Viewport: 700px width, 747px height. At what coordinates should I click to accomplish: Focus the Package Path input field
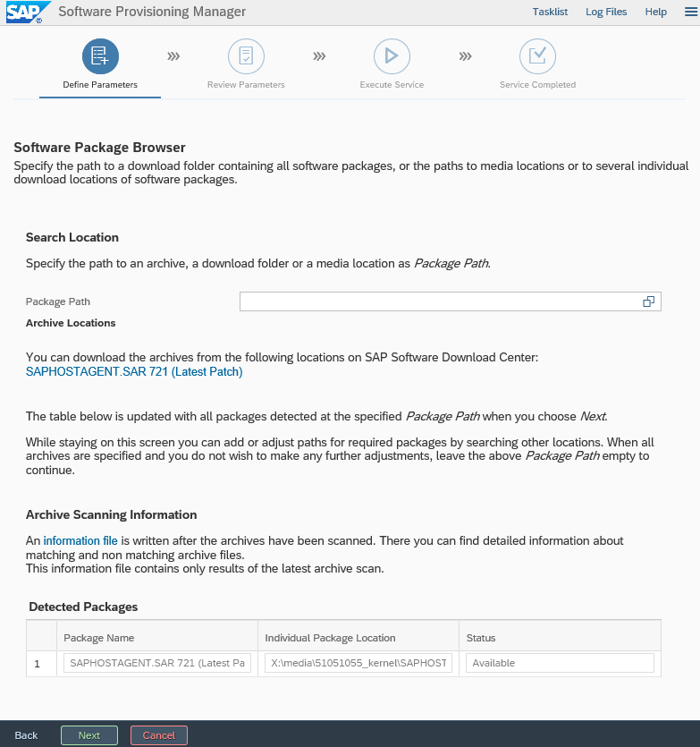click(450, 301)
